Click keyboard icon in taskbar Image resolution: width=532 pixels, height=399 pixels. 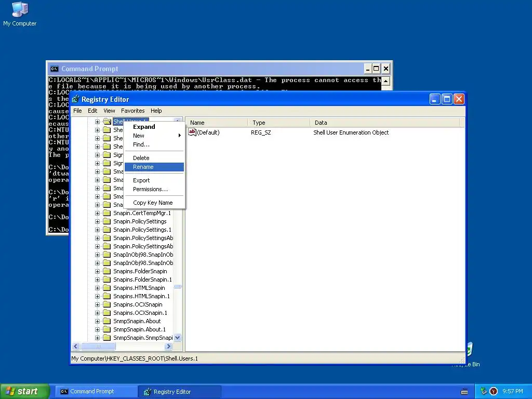point(464,392)
